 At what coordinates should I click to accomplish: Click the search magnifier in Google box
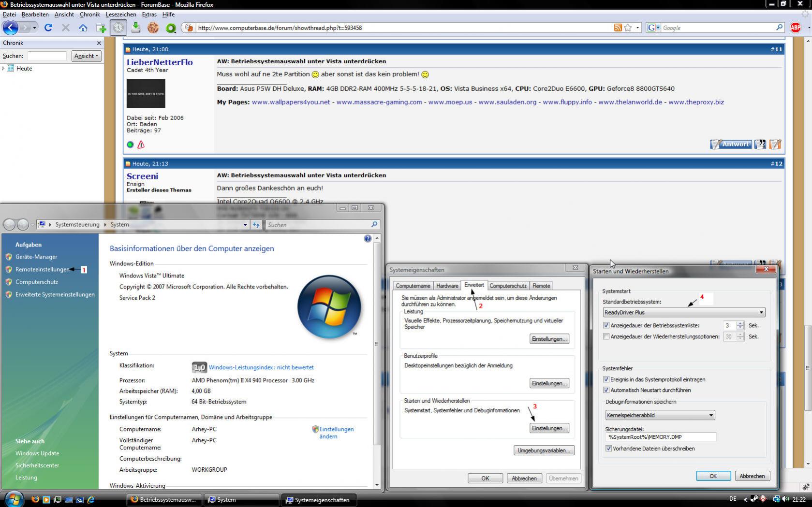click(x=779, y=28)
